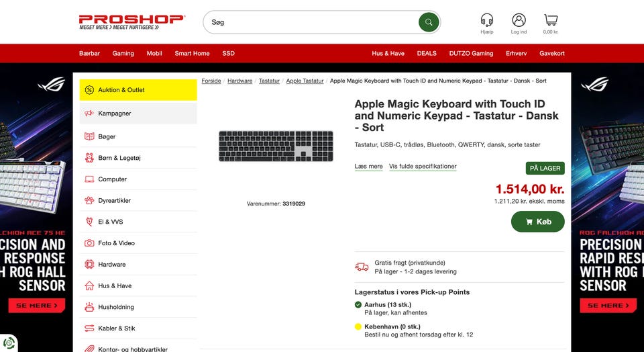Go to Hardware breadcrumb link

tap(240, 81)
